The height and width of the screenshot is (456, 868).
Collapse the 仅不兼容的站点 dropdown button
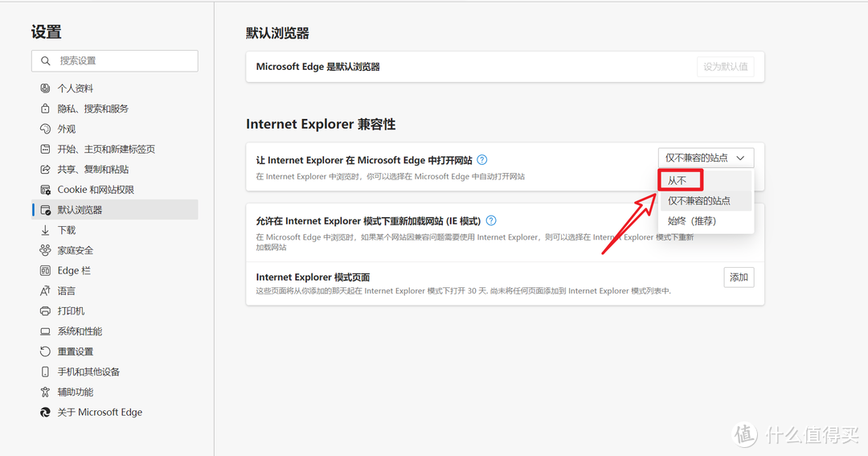[706, 158]
